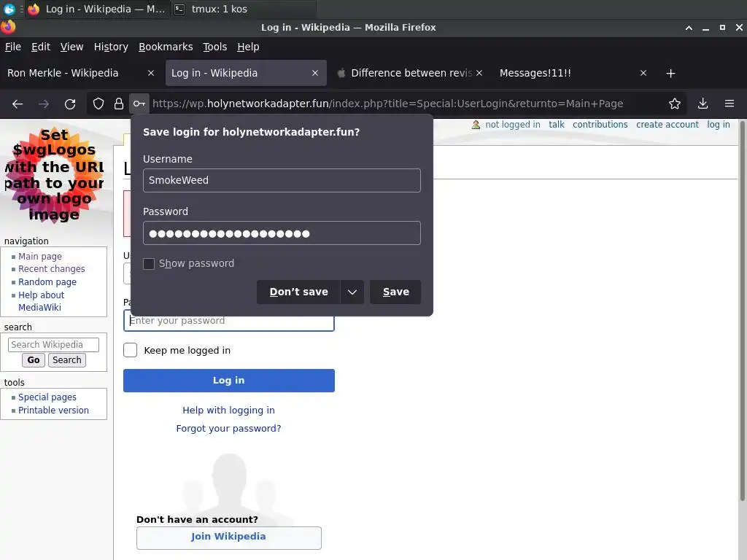Close the Messages!11!! tab

tap(643, 73)
